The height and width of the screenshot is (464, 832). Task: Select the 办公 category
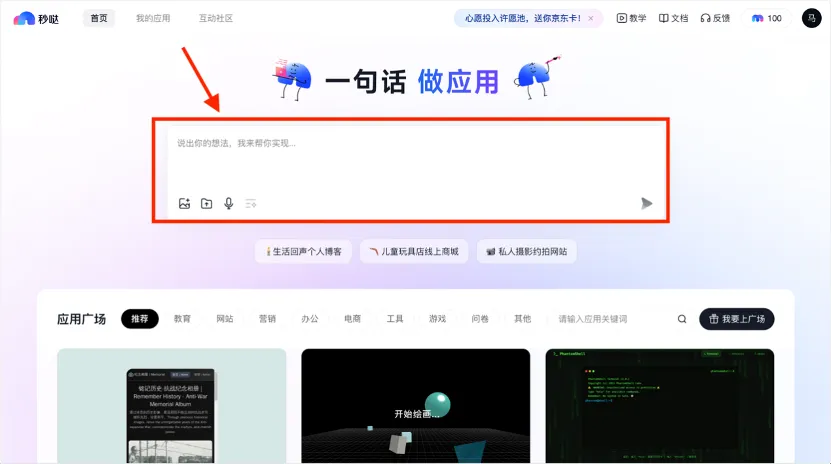(x=309, y=319)
